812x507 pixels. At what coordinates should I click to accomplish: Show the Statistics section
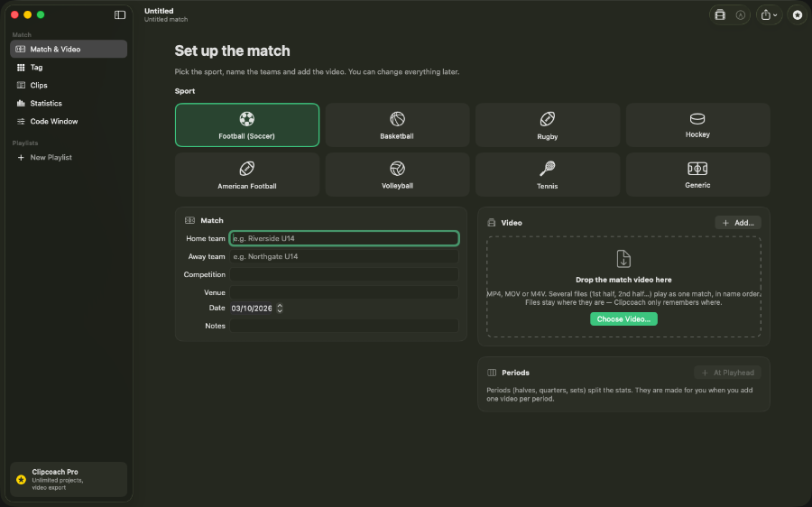[x=69, y=103]
